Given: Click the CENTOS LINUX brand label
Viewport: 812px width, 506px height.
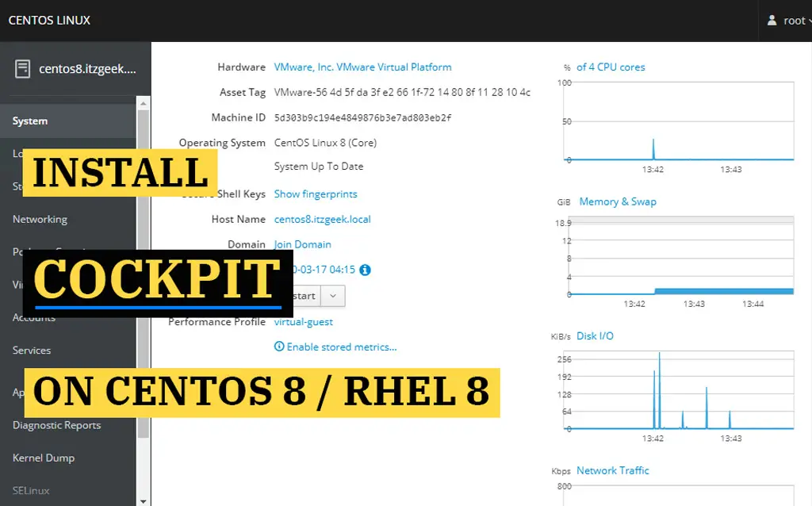Looking at the screenshot, I should coord(49,20).
